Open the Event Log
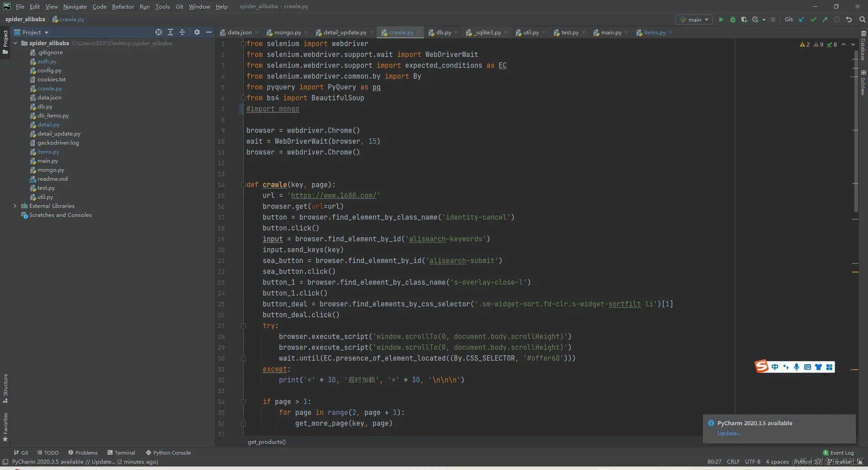The height and width of the screenshot is (470, 868). click(839, 452)
